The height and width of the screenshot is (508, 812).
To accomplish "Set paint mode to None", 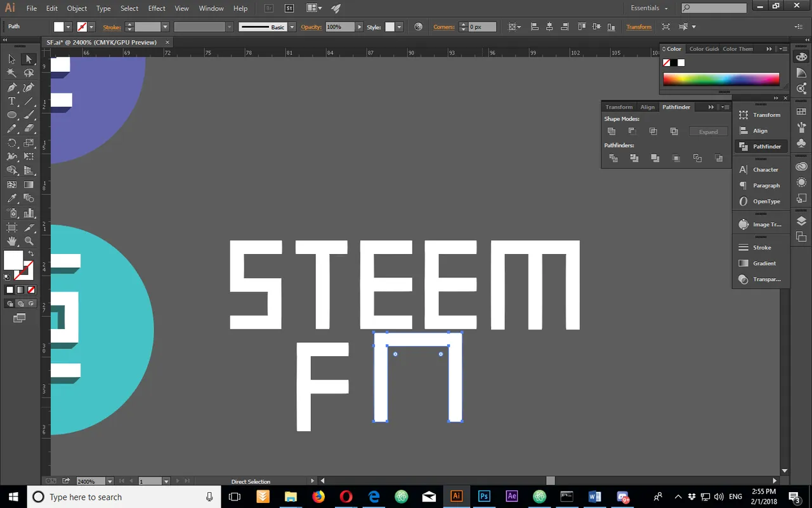I will pyautogui.click(x=30, y=290).
